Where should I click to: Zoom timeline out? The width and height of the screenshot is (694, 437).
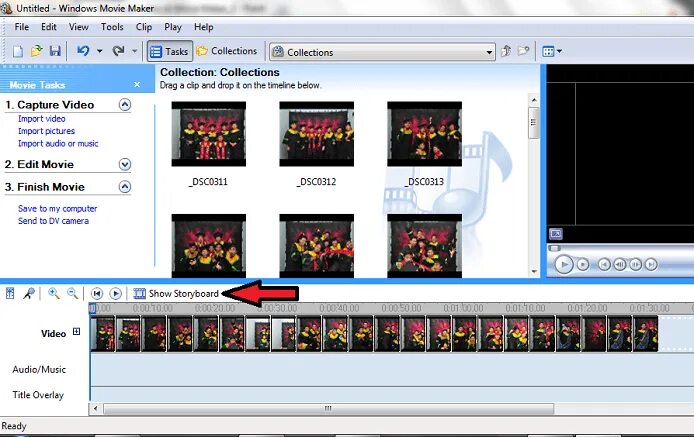(72, 293)
